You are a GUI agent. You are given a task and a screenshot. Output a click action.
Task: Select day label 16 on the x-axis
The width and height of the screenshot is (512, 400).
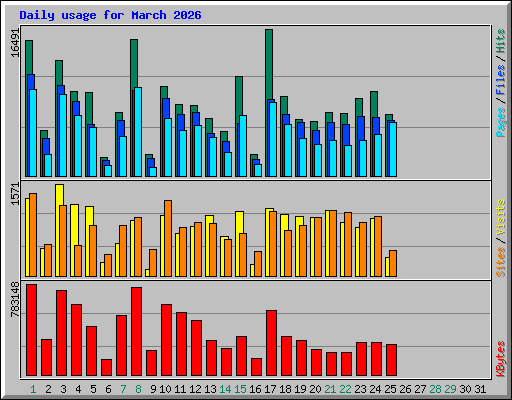tap(255, 389)
